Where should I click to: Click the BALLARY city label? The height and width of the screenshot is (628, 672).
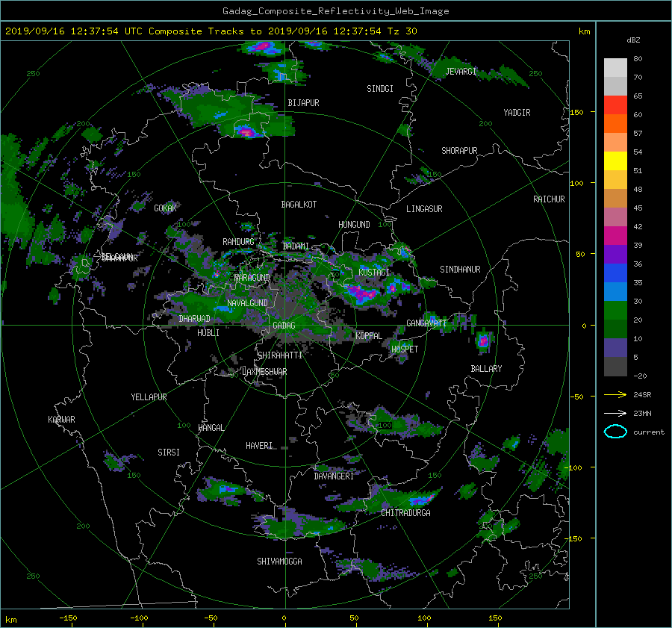486,369
